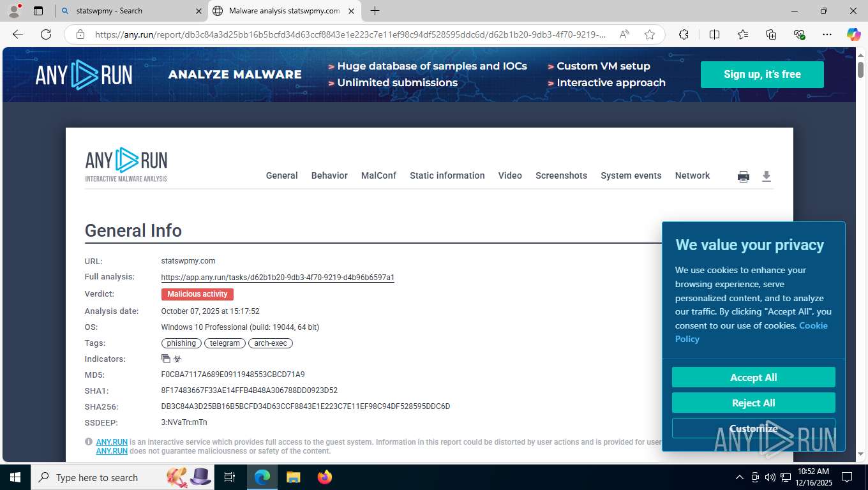Click the Sign up, it's free button
868x490 pixels.
click(762, 75)
